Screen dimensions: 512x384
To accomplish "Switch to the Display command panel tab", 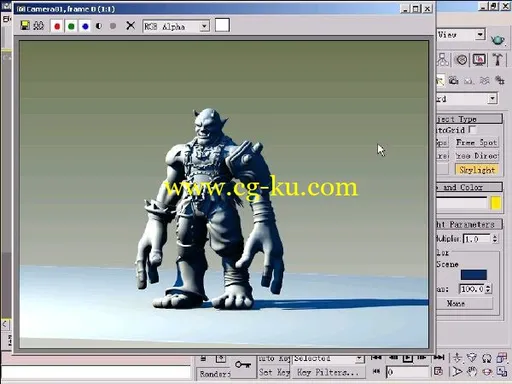I will tap(479, 60).
